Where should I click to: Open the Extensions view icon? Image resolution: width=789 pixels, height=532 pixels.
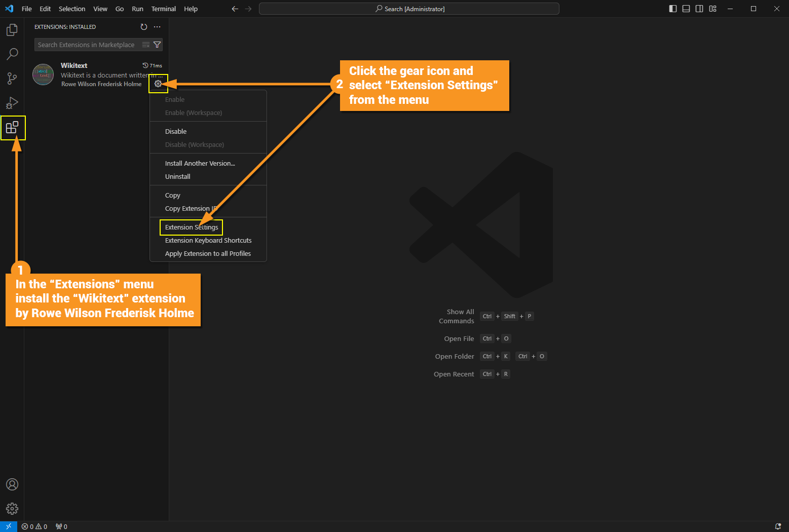12,127
